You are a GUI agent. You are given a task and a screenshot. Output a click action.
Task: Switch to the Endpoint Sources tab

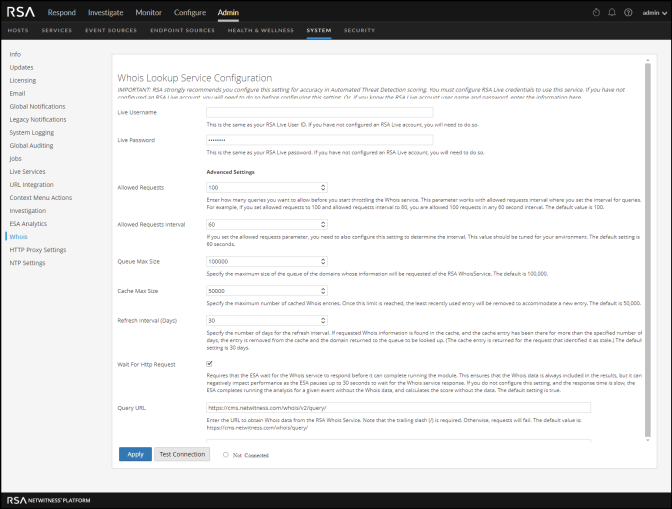[x=182, y=30]
